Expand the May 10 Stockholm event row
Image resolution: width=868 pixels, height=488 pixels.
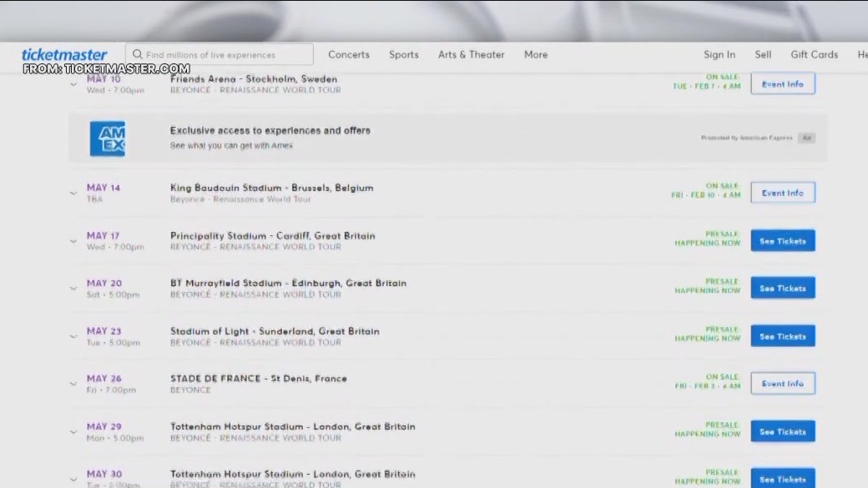pos(73,84)
